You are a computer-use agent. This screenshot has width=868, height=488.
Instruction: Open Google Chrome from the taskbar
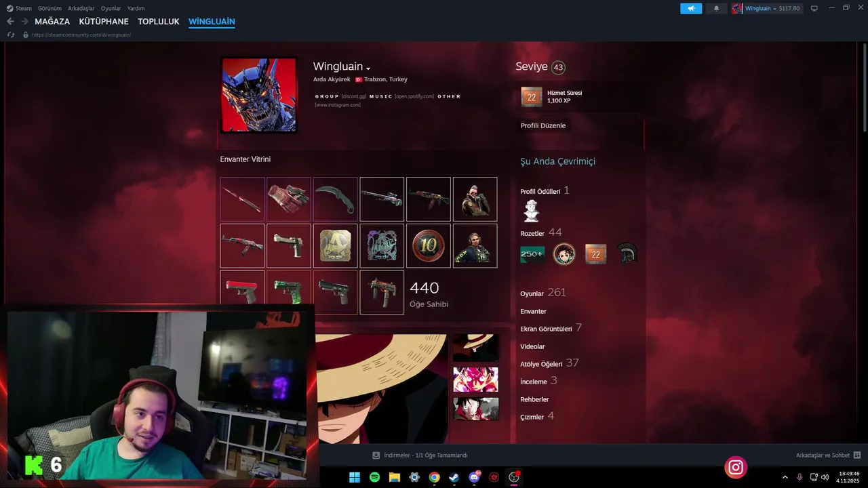tap(435, 477)
